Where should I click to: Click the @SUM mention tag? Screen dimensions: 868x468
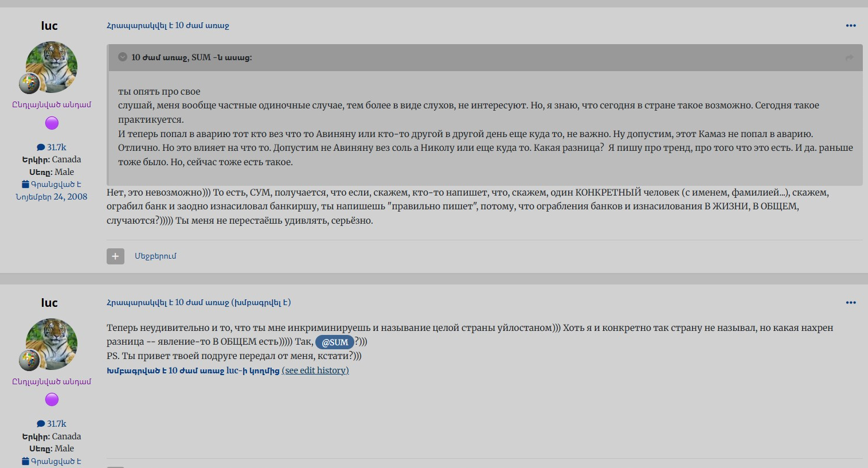coord(335,342)
